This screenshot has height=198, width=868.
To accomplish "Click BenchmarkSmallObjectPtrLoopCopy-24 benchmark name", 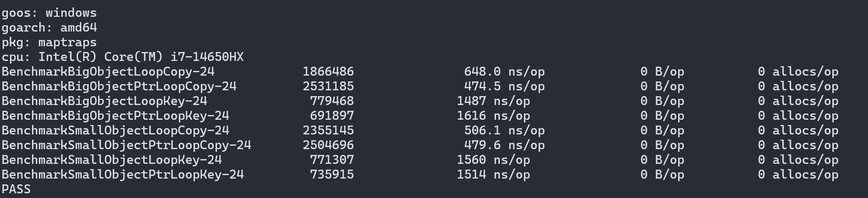I will pyautogui.click(x=126, y=145).
